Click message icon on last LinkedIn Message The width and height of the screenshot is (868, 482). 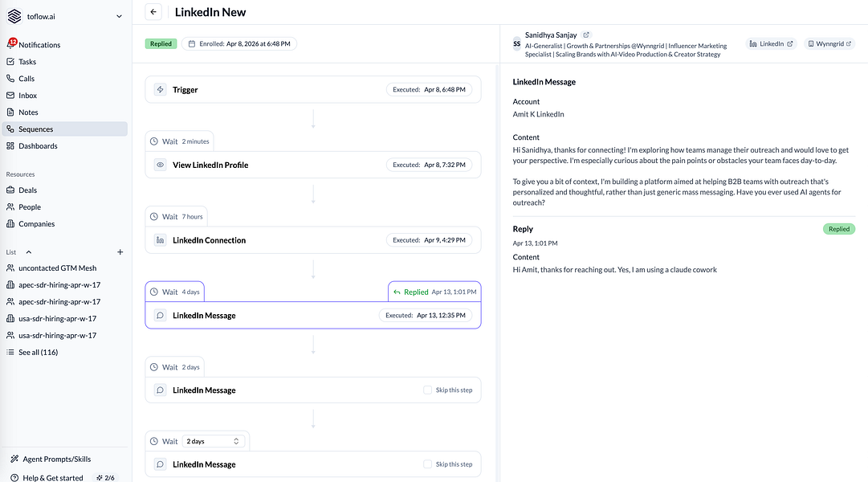pos(160,464)
